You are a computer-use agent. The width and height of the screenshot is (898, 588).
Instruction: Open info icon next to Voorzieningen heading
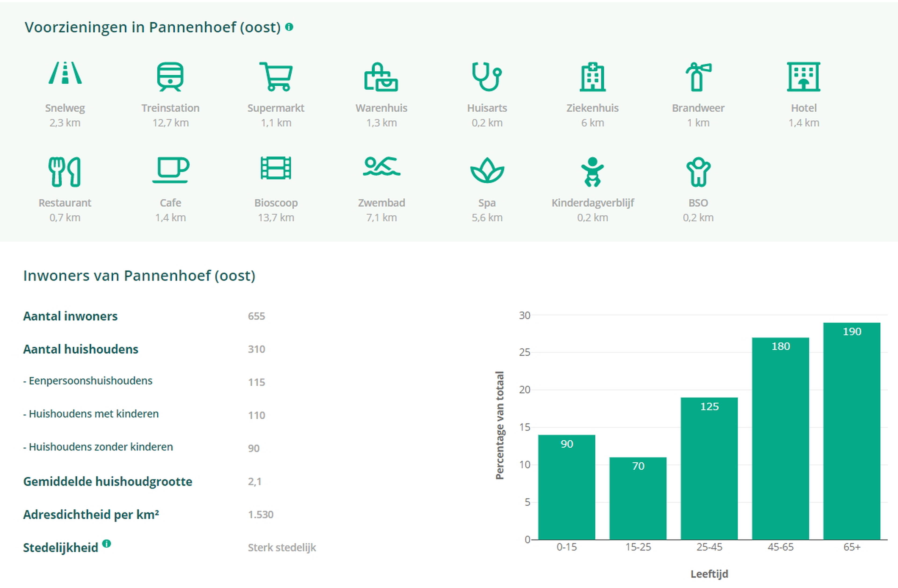pos(289,27)
